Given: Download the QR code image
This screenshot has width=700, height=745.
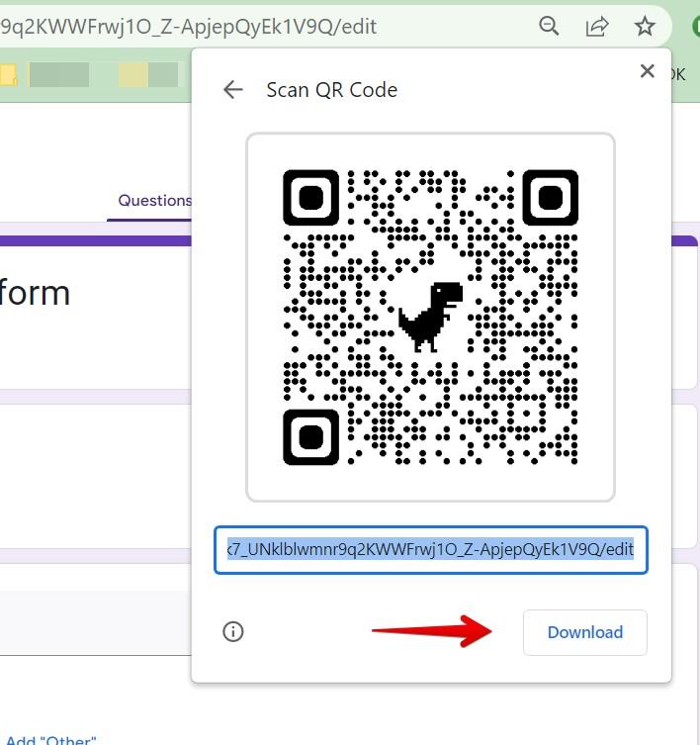Looking at the screenshot, I should (x=585, y=632).
